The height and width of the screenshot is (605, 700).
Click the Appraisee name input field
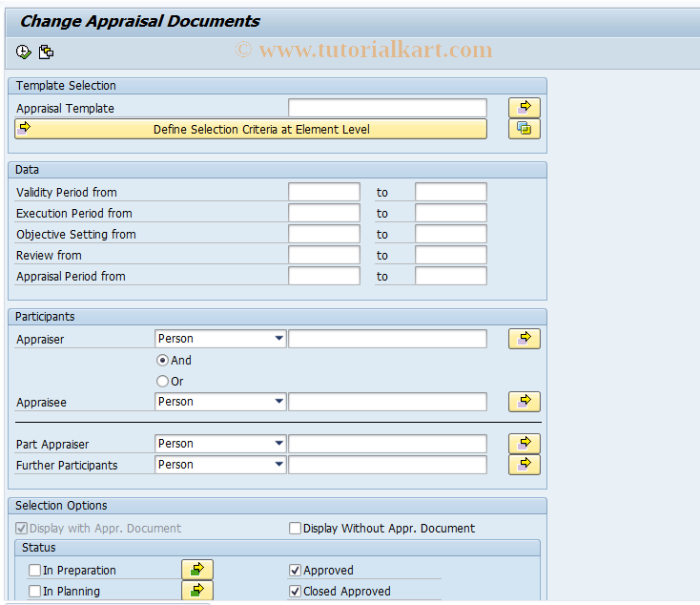pos(387,402)
